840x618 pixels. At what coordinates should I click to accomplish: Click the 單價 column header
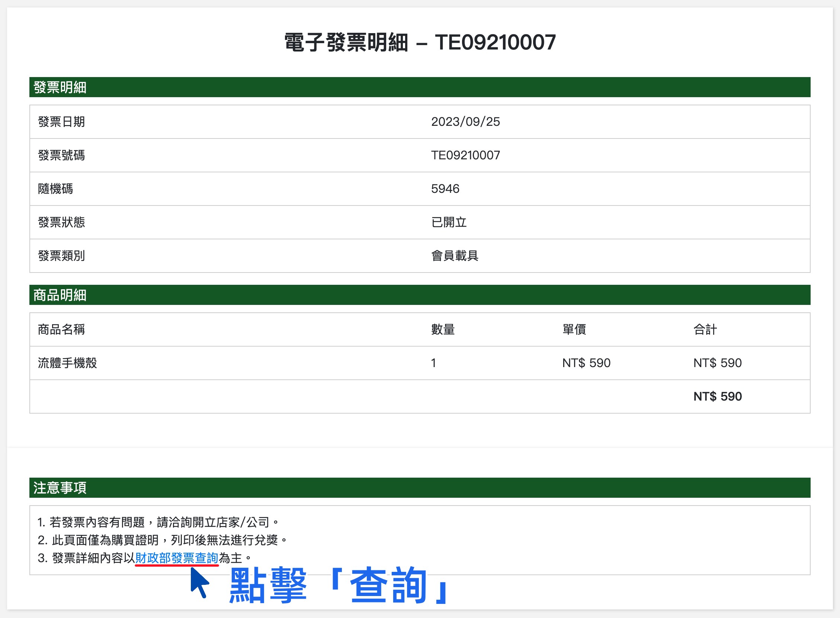(x=574, y=329)
